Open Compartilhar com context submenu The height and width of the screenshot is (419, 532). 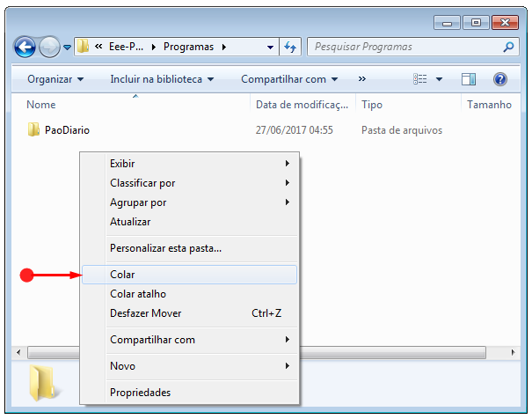point(189,340)
